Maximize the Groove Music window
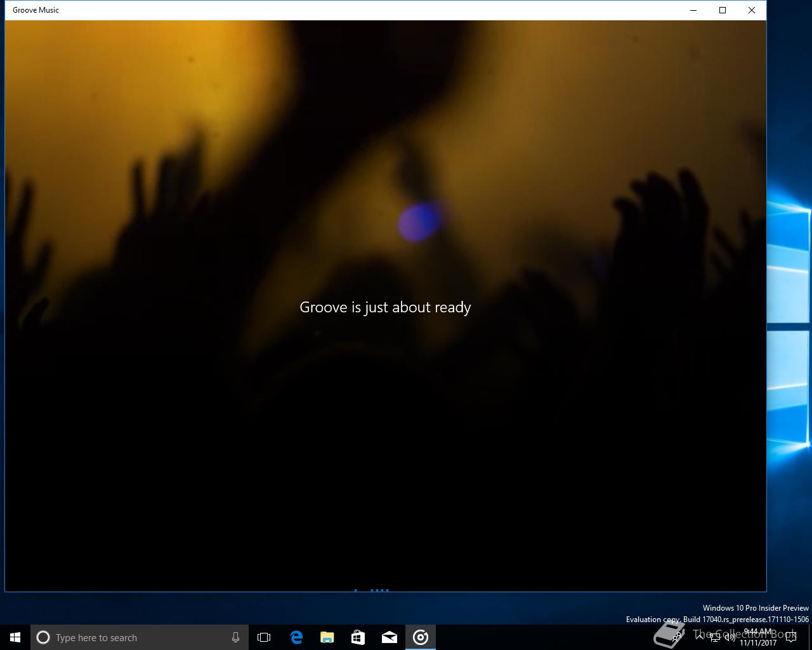The height and width of the screenshot is (650, 812). (x=723, y=10)
